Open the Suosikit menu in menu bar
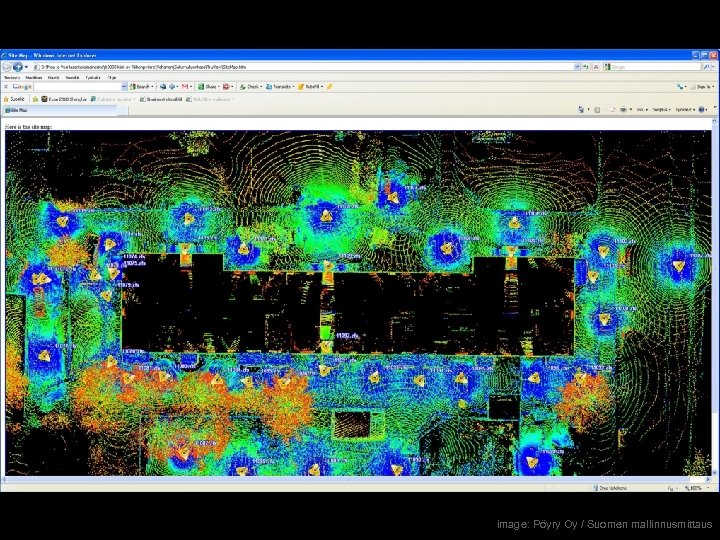This screenshot has width=720, height=540. coord(72,78)
